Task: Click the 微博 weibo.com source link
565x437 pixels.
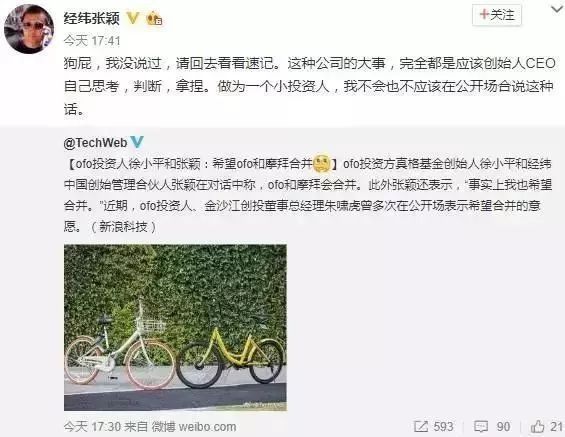Action: [x=194, y=427]
